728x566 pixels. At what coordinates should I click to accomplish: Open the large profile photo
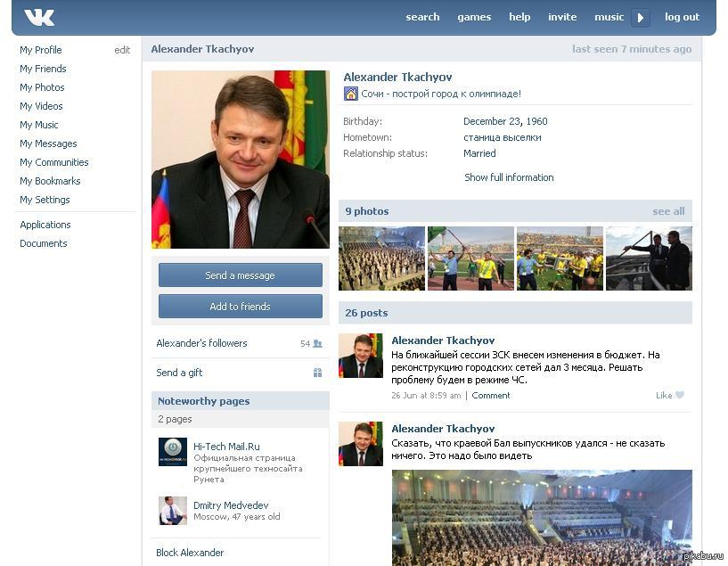pyautogui.click(x=241, y=160)
